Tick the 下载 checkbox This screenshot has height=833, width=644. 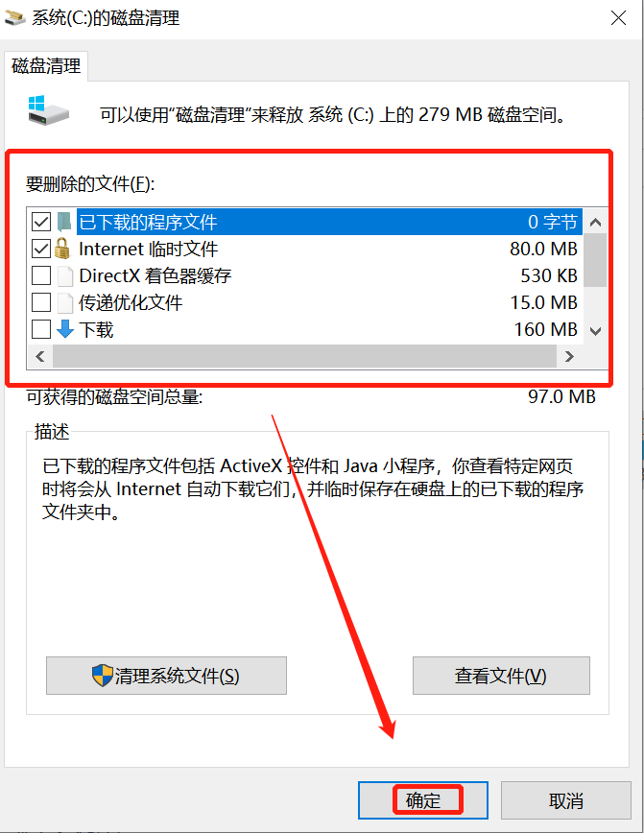pos(41,329)
